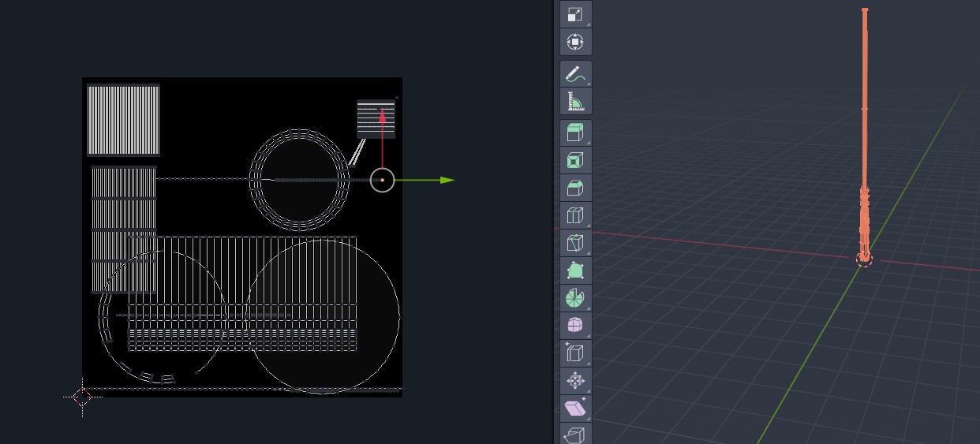Select the Extrude Region tool
Viewport: 980px width, 444px height.
pyautogui.click(x=575, y=133)
